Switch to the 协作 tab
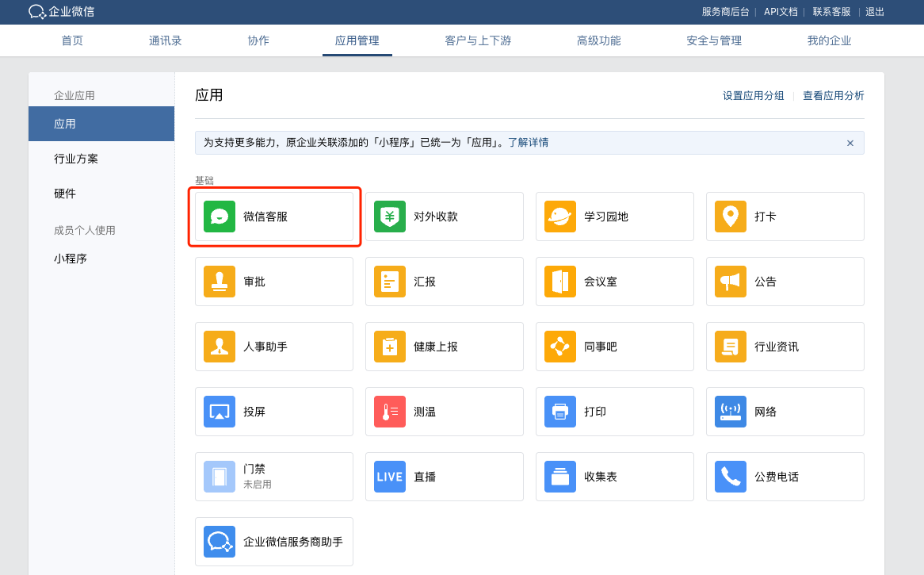Screen dimensions: 924x575 point(258,40)
